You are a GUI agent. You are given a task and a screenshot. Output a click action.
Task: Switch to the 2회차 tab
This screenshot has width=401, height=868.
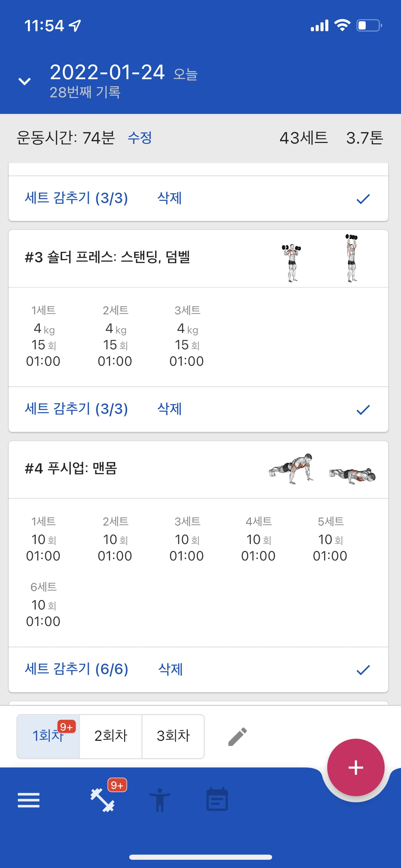point(111,736)
